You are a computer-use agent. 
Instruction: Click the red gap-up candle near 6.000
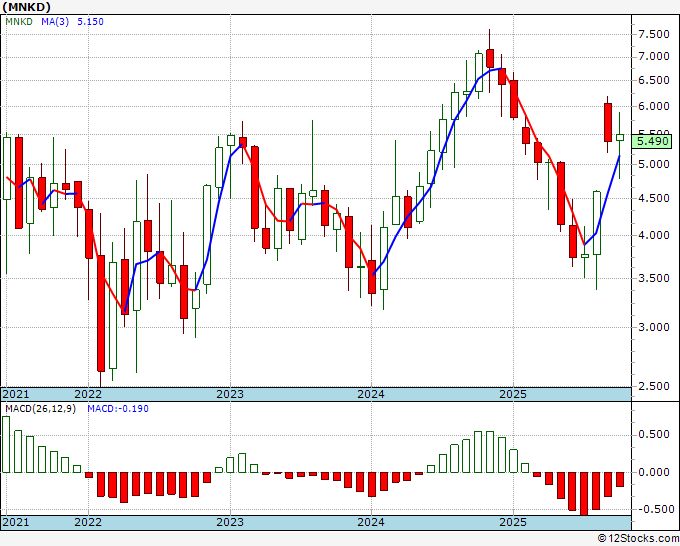pos(608,122)
